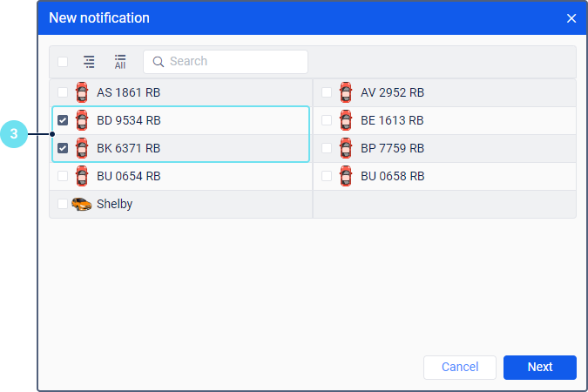Screen dimensions: 588x392
Task: Focus the Search input field
Action: [x=235, y=62]
